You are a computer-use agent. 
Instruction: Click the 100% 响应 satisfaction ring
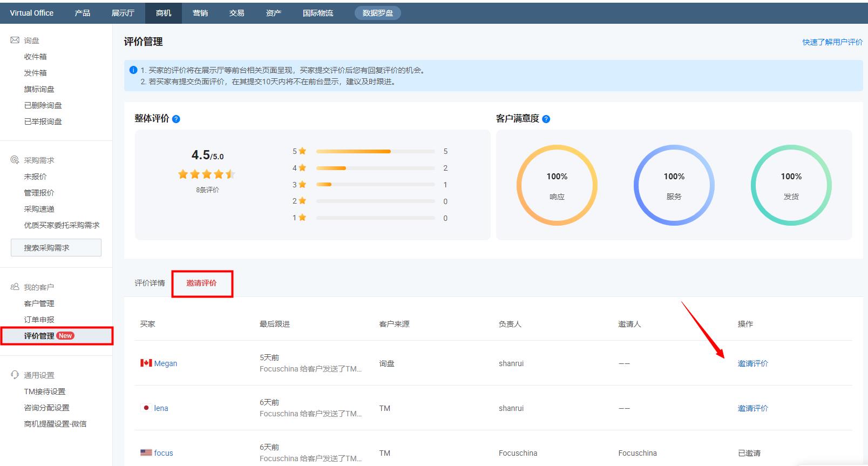pyautogui.click(x=557, y=185)
